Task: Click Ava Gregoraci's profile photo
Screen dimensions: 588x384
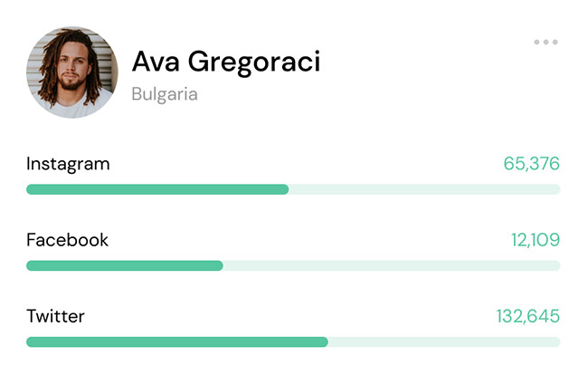Action: pos(72,72)
